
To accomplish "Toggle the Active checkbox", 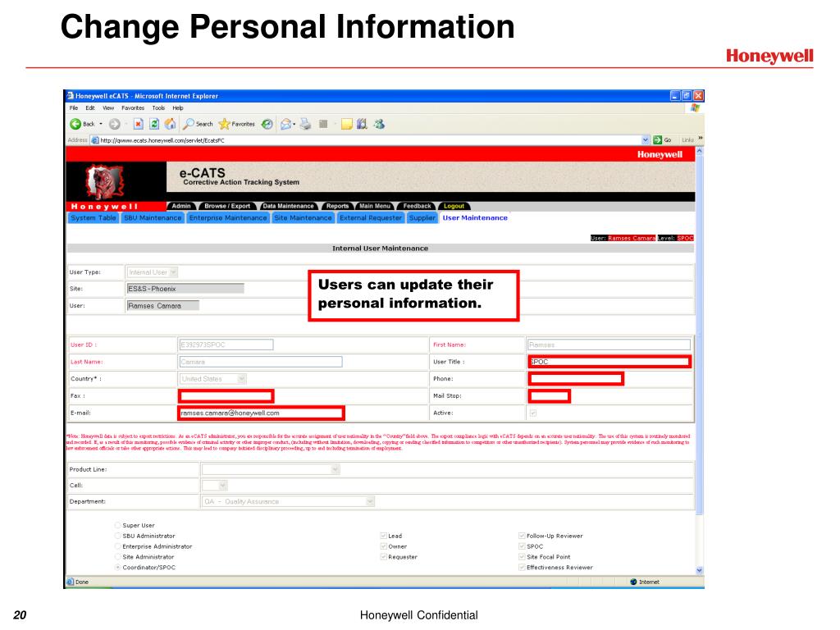I will click(533, 413).
